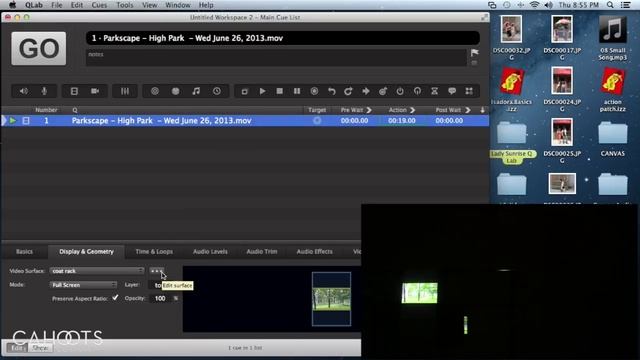Toggle Preserve Aspect Ratio checkbox
The width and height of the screenshot is (640, 360).
click(x=115, y=298)
